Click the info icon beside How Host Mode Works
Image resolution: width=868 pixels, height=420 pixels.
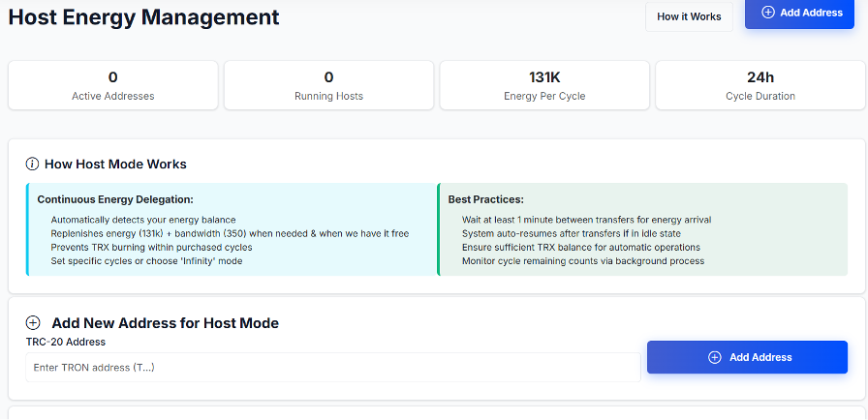(x=32, y=165)
